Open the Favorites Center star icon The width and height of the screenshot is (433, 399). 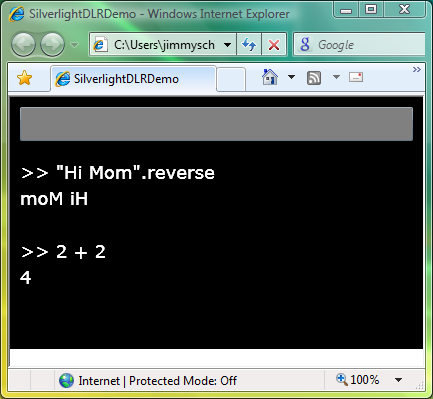tap(24, 78)
